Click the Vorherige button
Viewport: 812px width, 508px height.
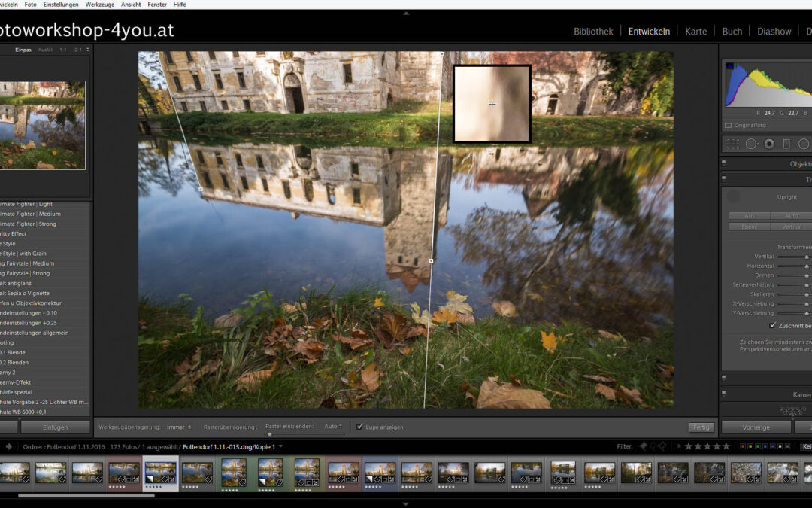coord(756,427)
